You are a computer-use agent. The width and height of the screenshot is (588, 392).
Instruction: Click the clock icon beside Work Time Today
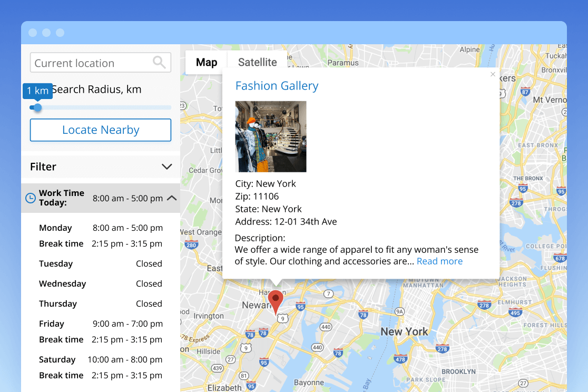[x=31, y=198]
